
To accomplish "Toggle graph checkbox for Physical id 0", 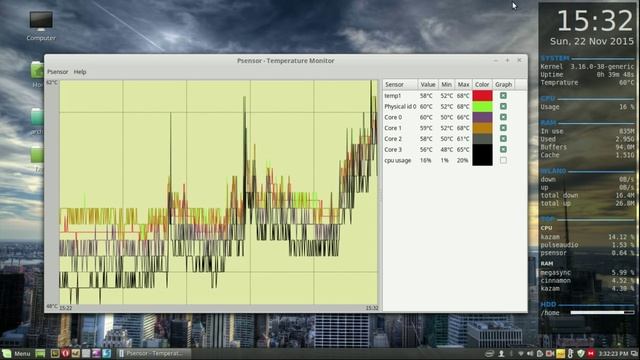I will (503, 106).
